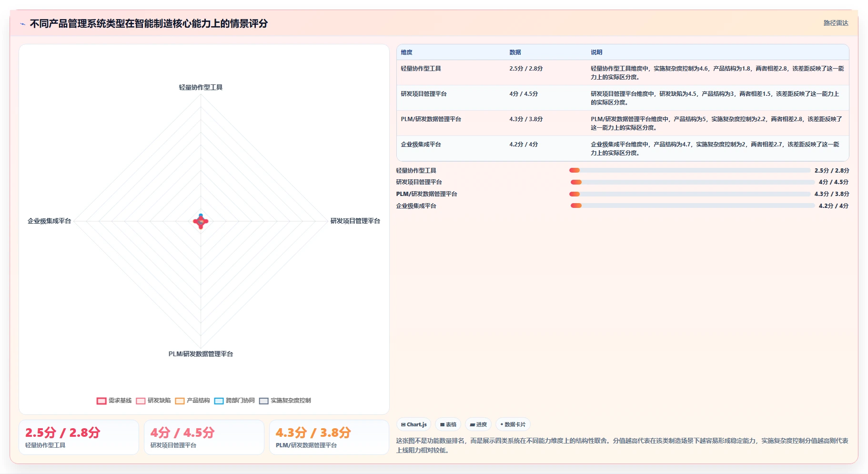Click the Chart.js tag chip
This screenshot has height=474, width=868.
coord(414,424)
